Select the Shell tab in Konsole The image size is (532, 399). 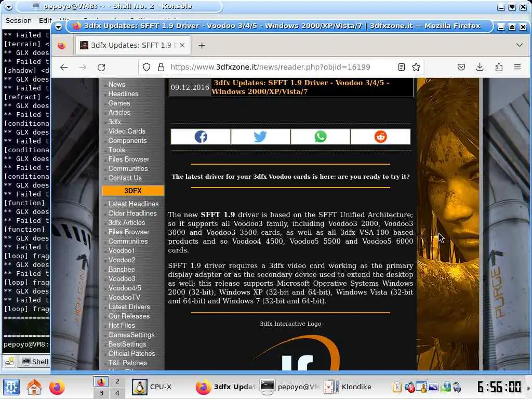pos(36,362)
